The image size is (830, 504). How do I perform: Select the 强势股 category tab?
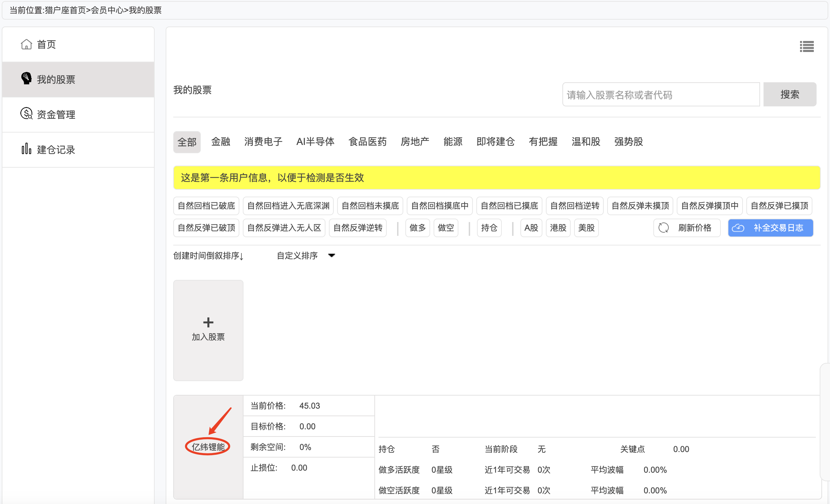click(x=629, y=142)
